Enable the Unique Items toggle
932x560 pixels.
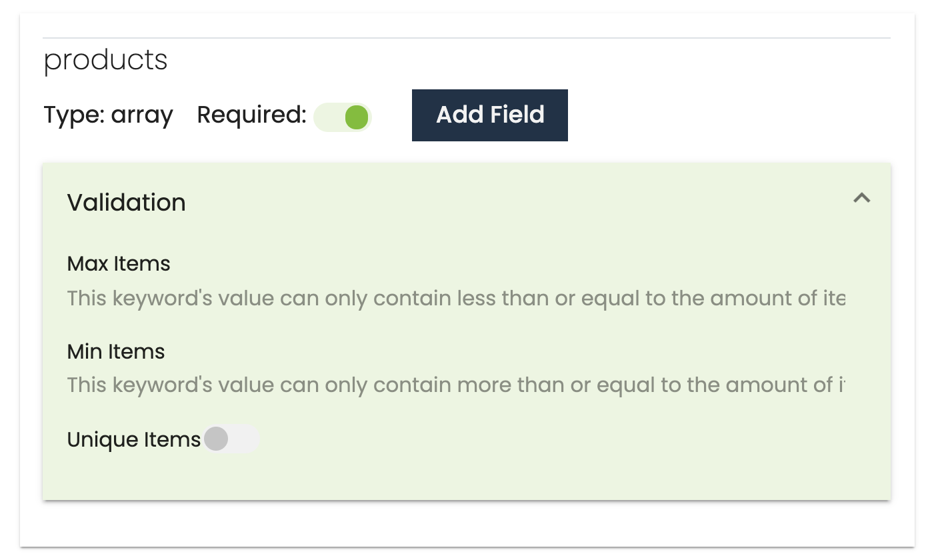click(230, 439)
